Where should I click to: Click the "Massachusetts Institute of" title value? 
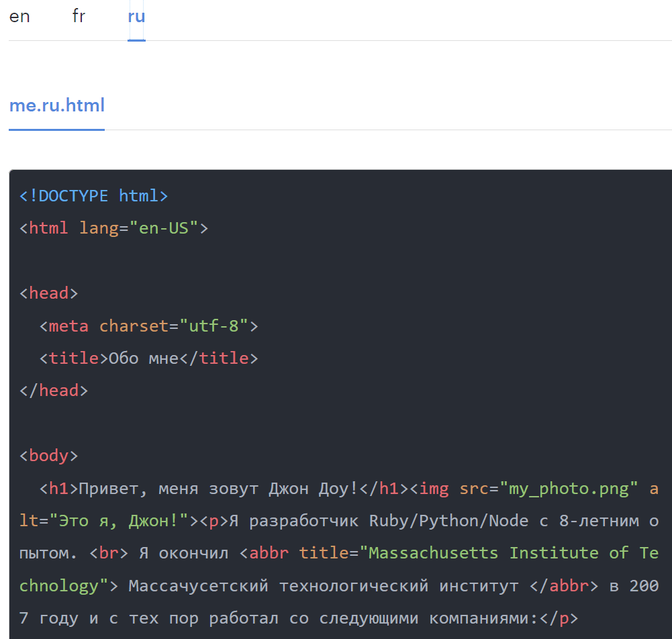(x=493, y=553)
